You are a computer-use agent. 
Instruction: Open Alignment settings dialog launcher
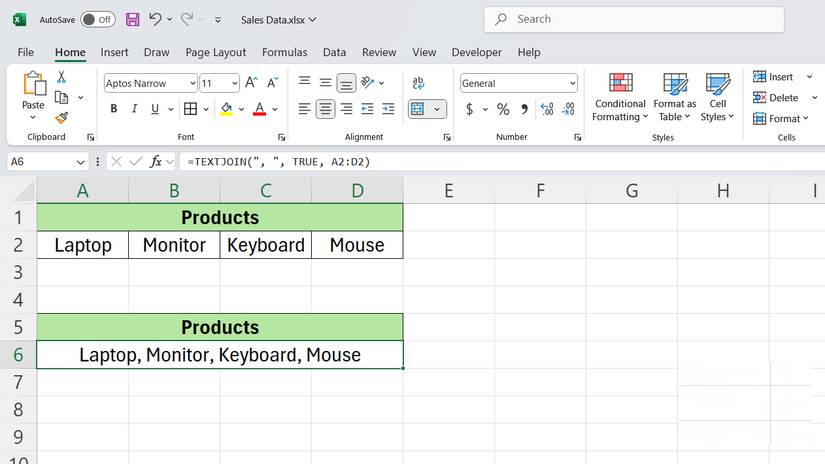447,137
